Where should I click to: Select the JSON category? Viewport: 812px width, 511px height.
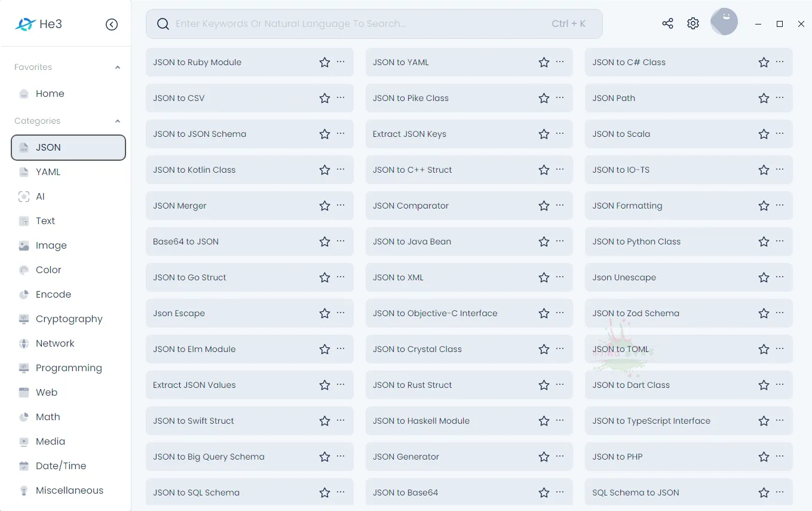(68, 148)
